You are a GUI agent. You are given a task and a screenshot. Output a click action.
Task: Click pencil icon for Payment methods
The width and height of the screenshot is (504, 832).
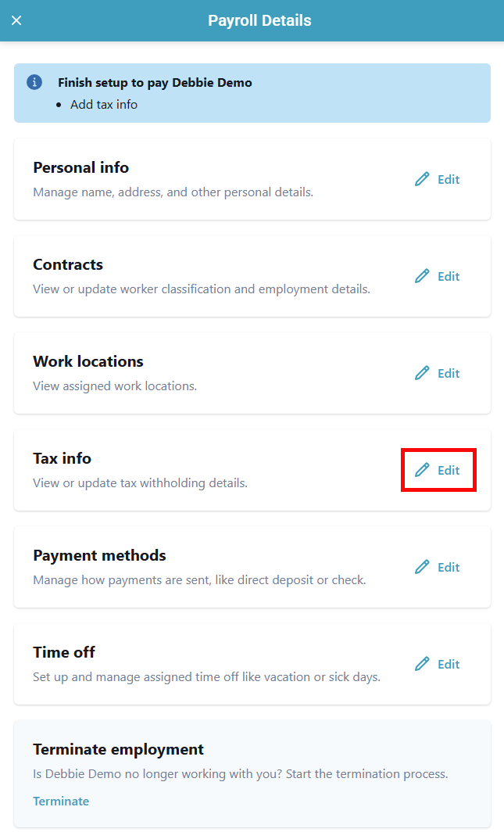(423, 567)
